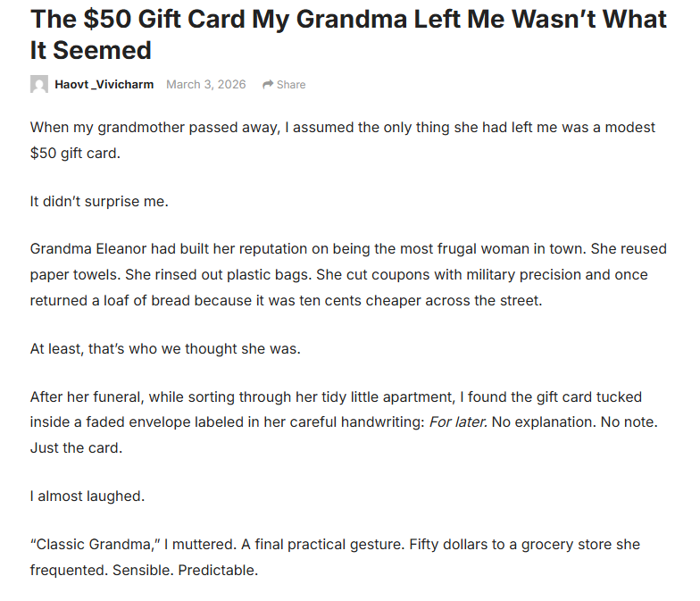Click the March 3, 2026 post date
700x601 pixels.
[205, 85]
